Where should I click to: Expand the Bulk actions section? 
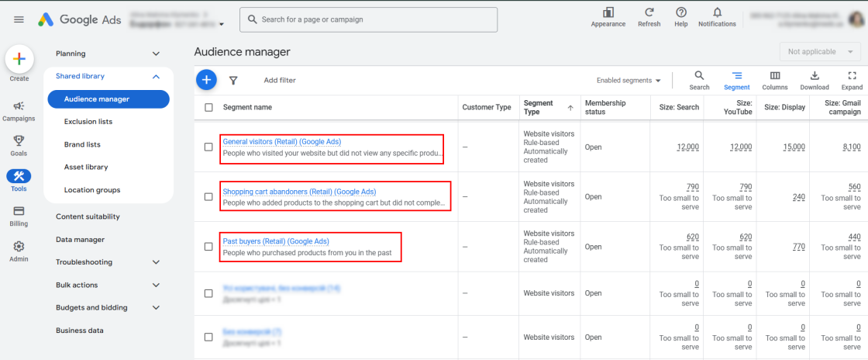156,285
